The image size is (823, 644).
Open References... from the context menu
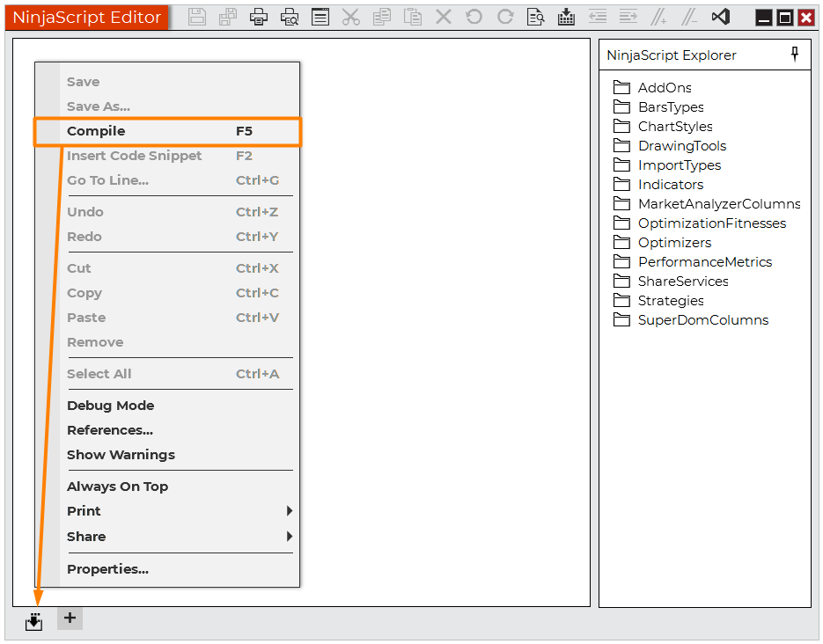(110, 430)
